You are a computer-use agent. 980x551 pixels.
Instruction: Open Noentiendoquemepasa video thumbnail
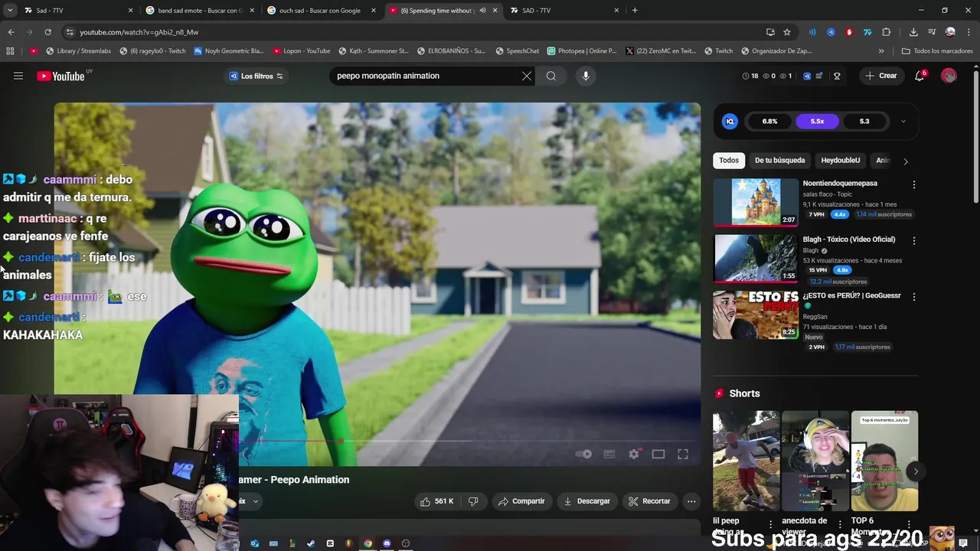tap(756, 201)
